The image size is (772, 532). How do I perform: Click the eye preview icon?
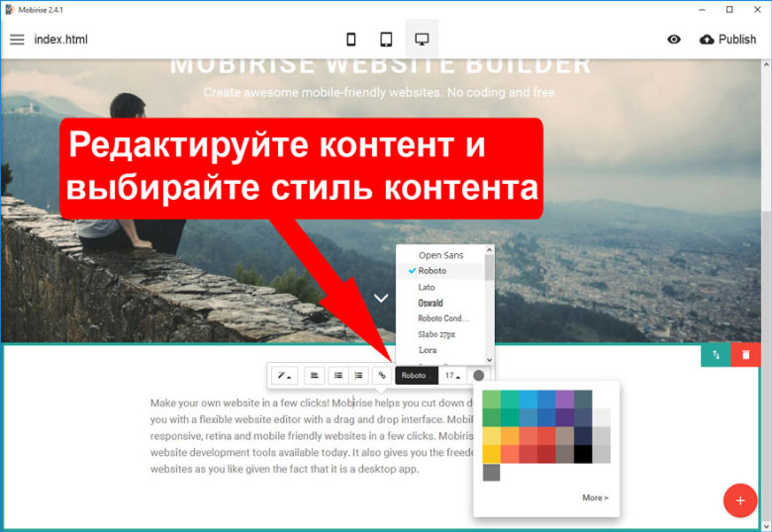674,40
